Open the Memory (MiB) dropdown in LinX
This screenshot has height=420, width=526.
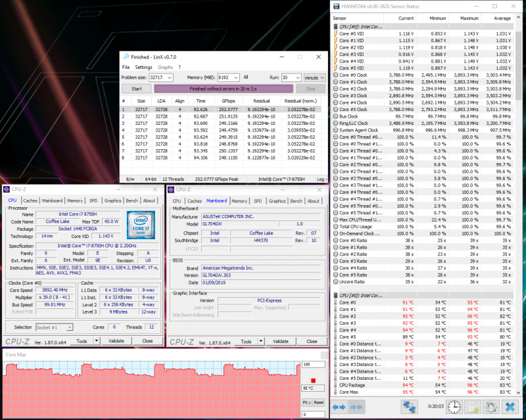click(235, 77)
